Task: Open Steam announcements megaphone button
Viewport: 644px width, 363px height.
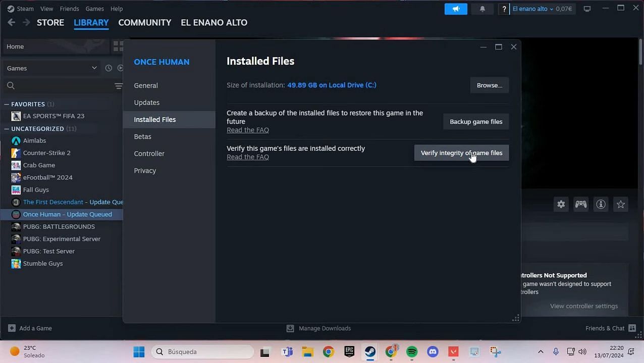Action: (456, 9)
